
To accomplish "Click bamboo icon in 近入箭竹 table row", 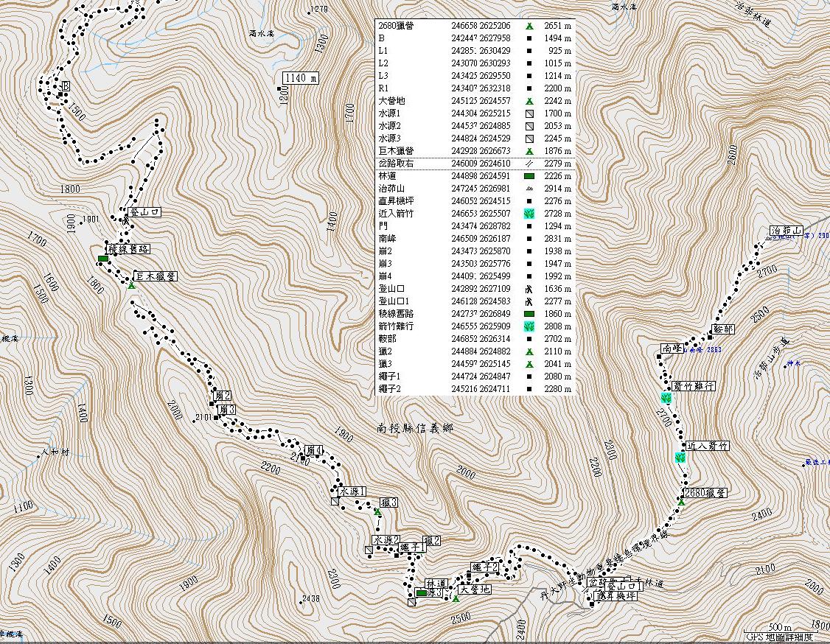I will point(529,214).
